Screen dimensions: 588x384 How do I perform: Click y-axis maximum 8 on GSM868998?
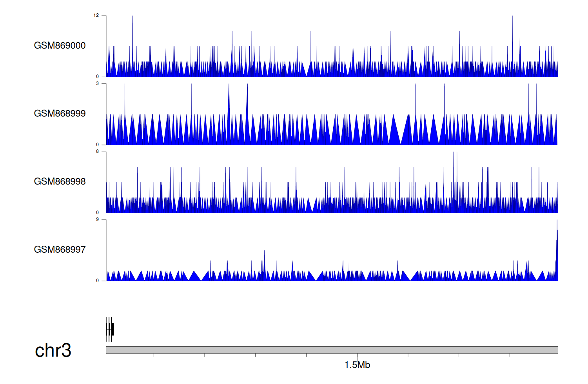[x=98, y=152]
